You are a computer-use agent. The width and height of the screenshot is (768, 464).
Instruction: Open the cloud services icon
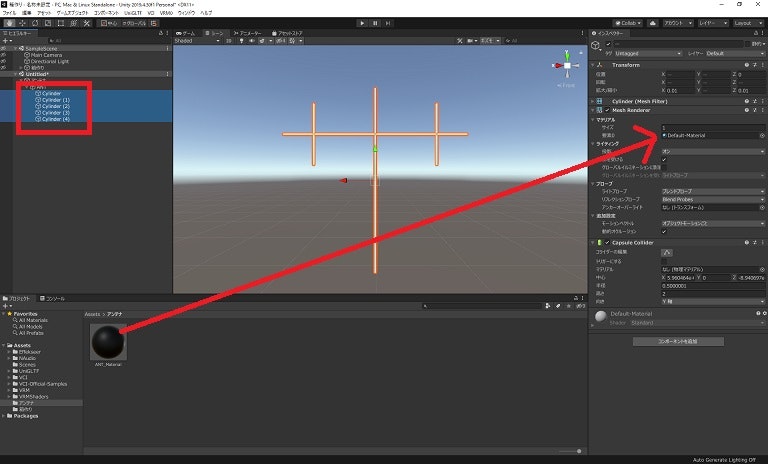pyautogui.click(x=653, y=23)
